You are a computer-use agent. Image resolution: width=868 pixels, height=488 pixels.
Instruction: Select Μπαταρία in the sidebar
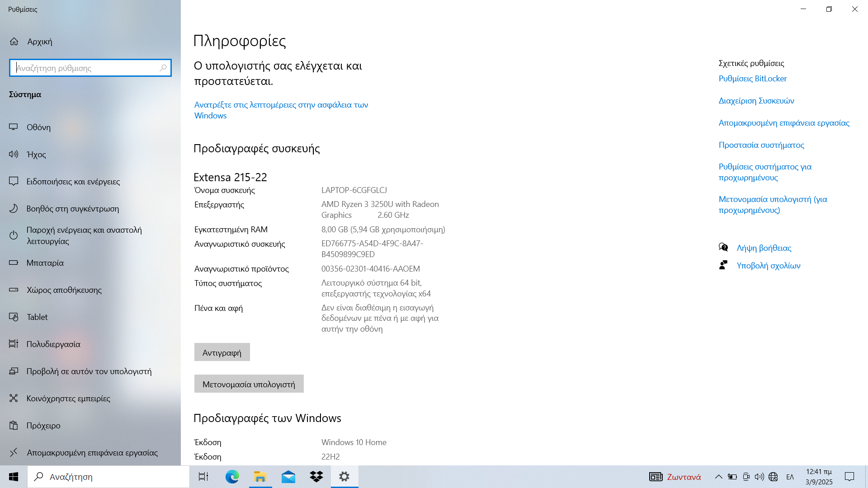[x=90, y=263]
